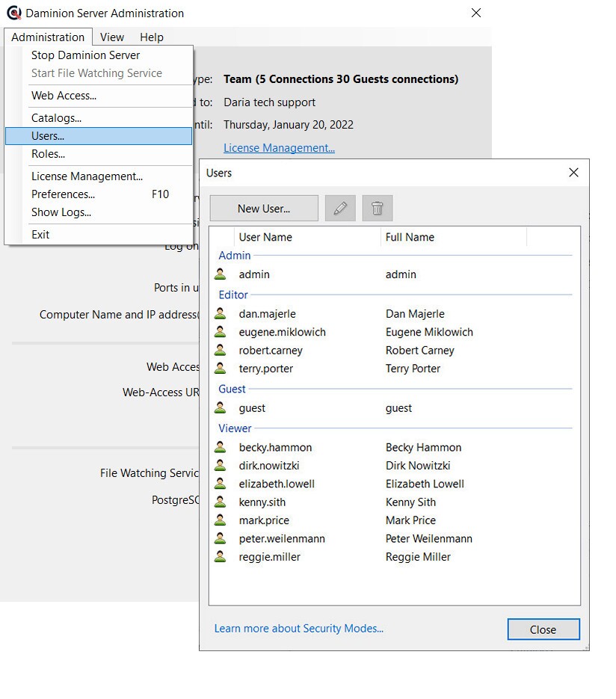Click the user icon beside guest
Viewport: 616px width, 699px height.
[x=220, y=408]
